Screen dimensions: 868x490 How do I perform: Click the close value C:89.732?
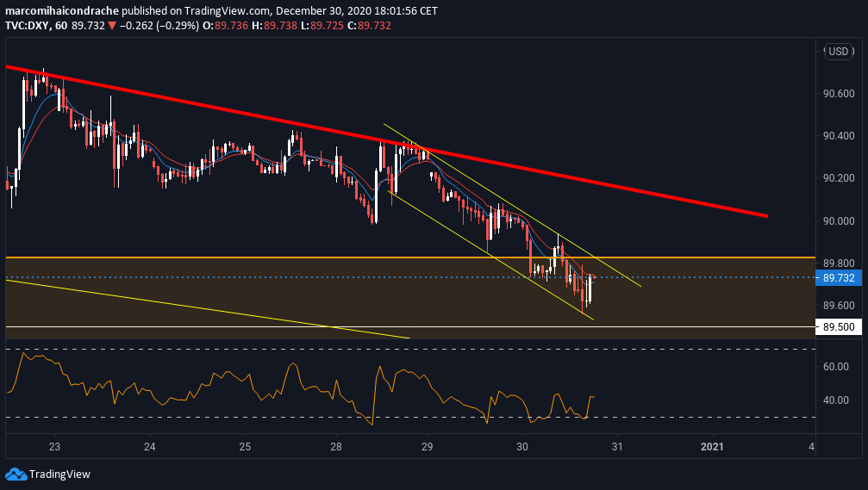tap(369, 26)
